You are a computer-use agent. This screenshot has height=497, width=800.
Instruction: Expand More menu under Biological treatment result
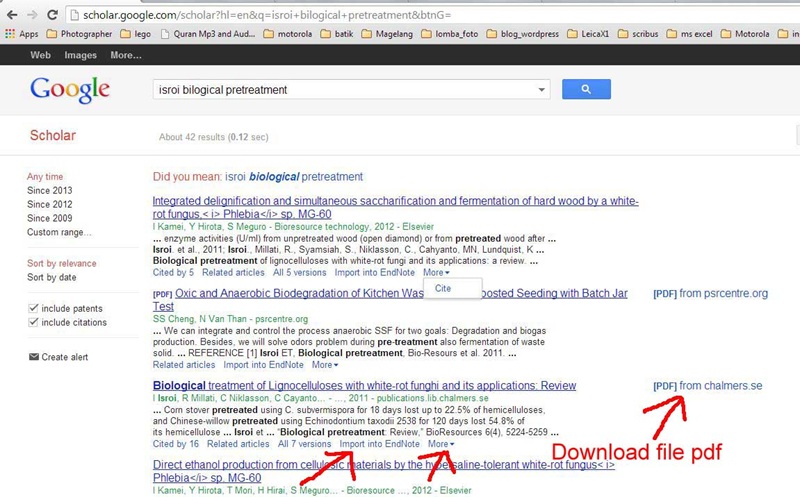coord(441,444)
